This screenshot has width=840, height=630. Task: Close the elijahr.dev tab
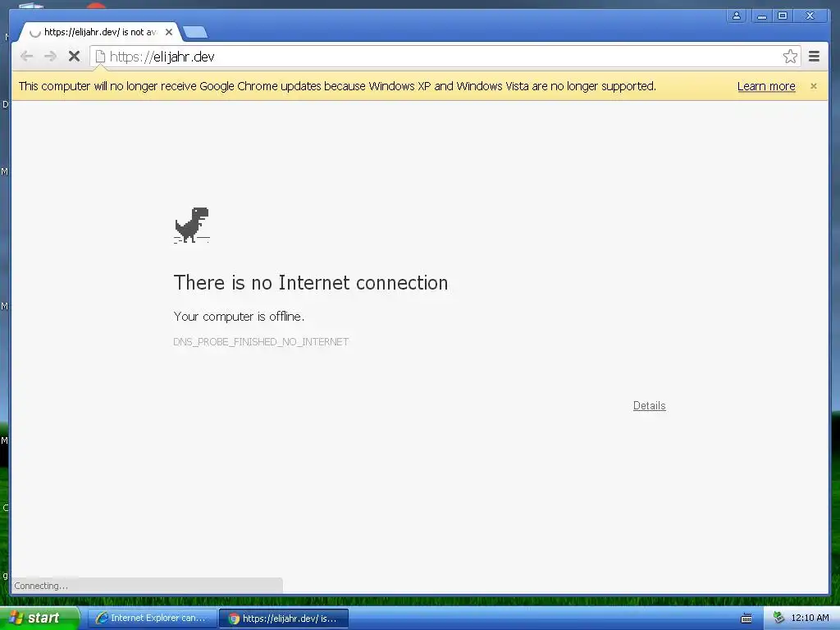(169, 32)
